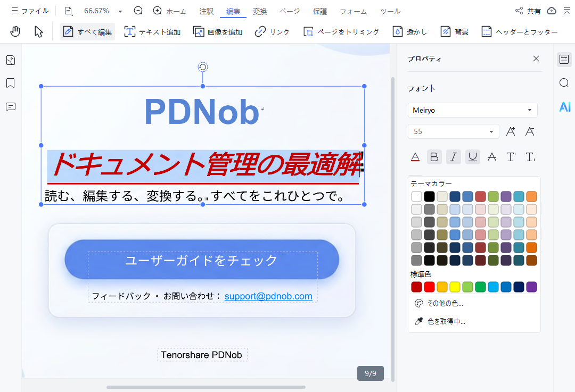
Task: Open the search panel
Action: (564, 83)
